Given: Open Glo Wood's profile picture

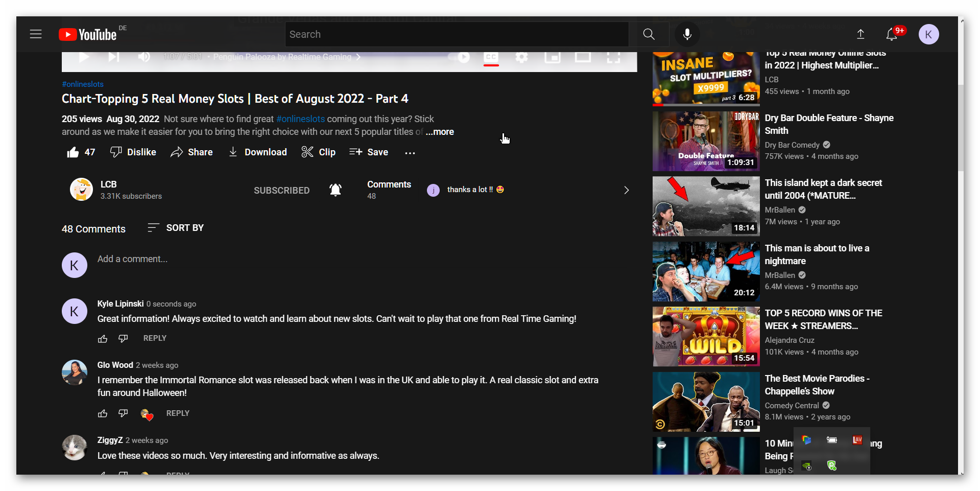Looking at the screenshot, I should pyautogui.click(x=75, y=372).
